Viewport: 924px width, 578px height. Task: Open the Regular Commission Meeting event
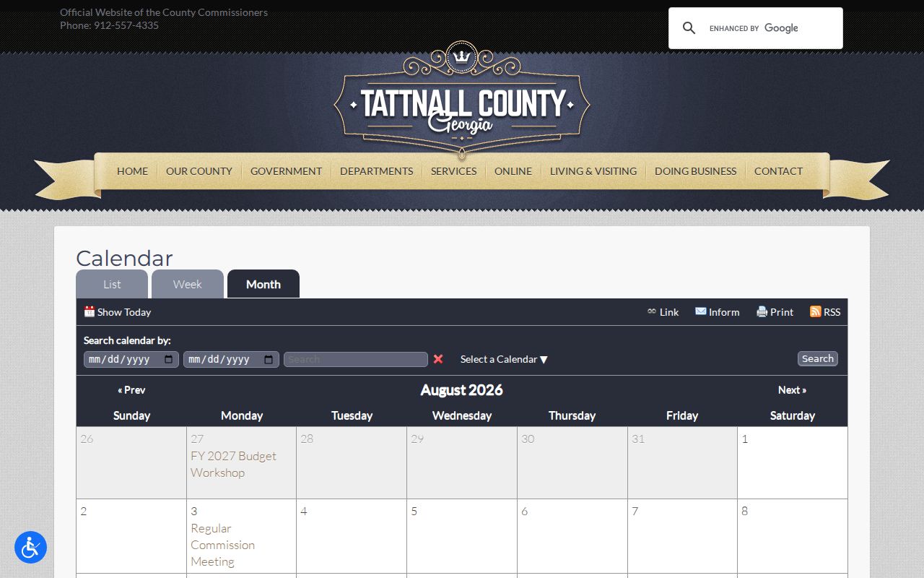[222, 545]
